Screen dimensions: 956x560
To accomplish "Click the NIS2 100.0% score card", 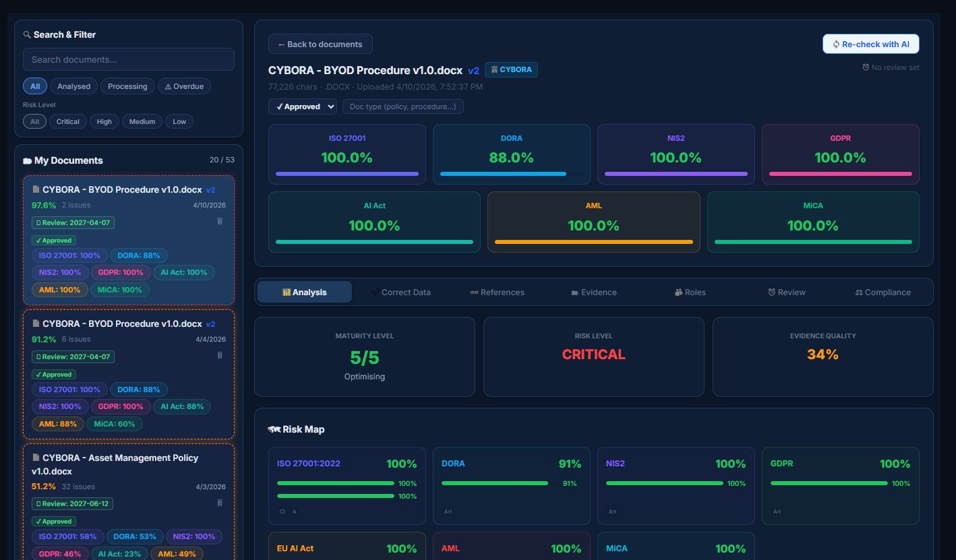I will [x=676, y=154].
